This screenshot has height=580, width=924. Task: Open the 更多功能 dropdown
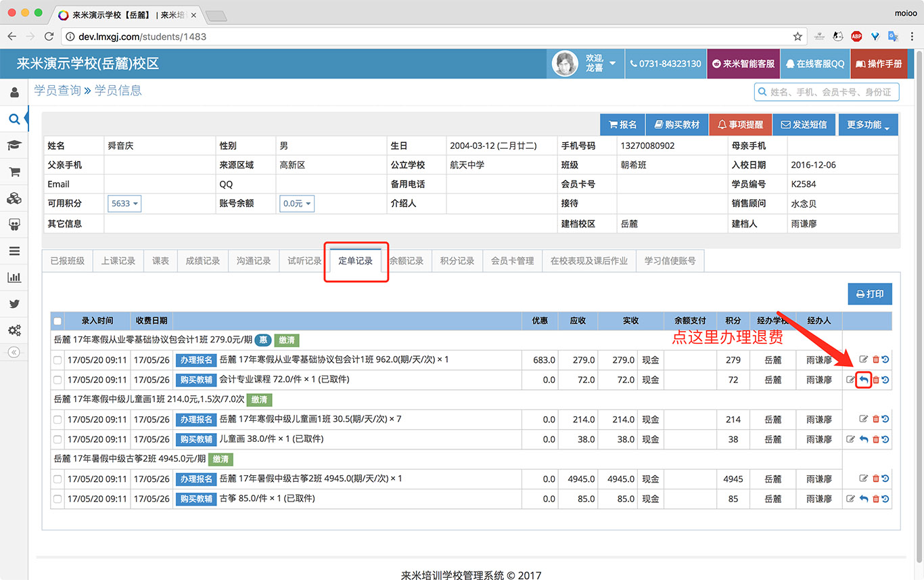pyautogui.click(x=869, y=125)
